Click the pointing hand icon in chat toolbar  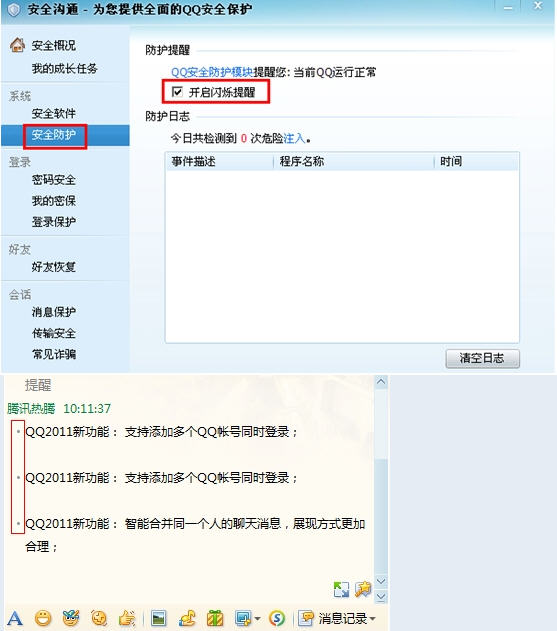tap(127, 618)
